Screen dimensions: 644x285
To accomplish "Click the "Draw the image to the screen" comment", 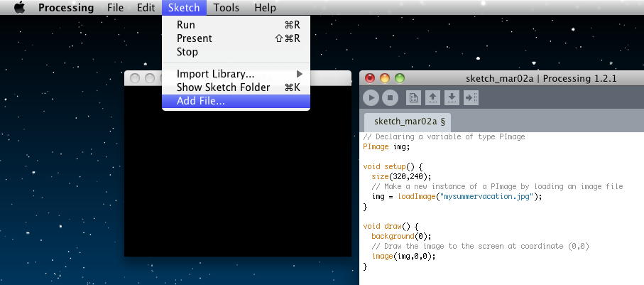I will [480, 247].
